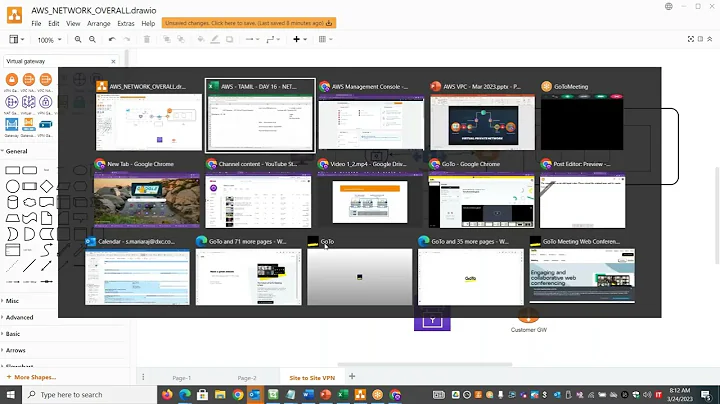
Task: Switch to Post Editor: Preview window
Action: [x=582, y=200]
